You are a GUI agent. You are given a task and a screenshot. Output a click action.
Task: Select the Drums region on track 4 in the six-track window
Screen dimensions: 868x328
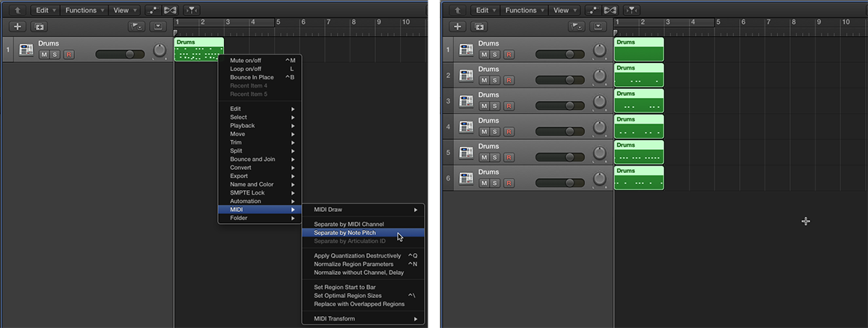click(x=639, y=127)
